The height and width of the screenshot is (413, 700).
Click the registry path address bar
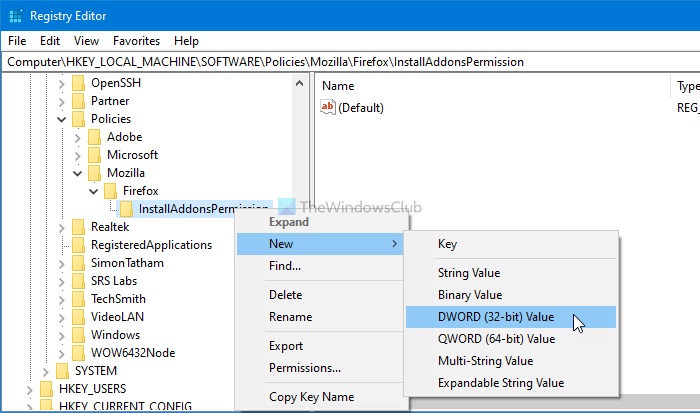[351, 62]
